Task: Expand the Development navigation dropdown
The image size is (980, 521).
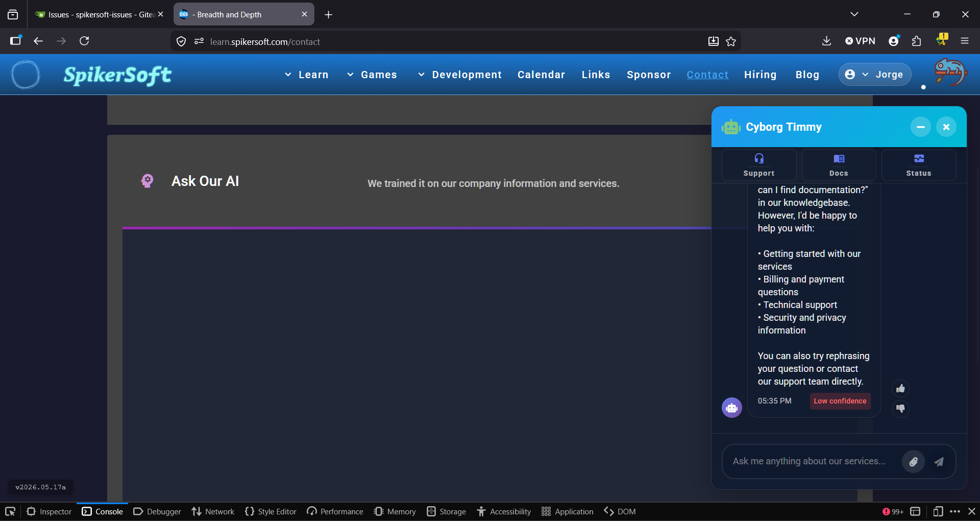Action: click(460, 75)
